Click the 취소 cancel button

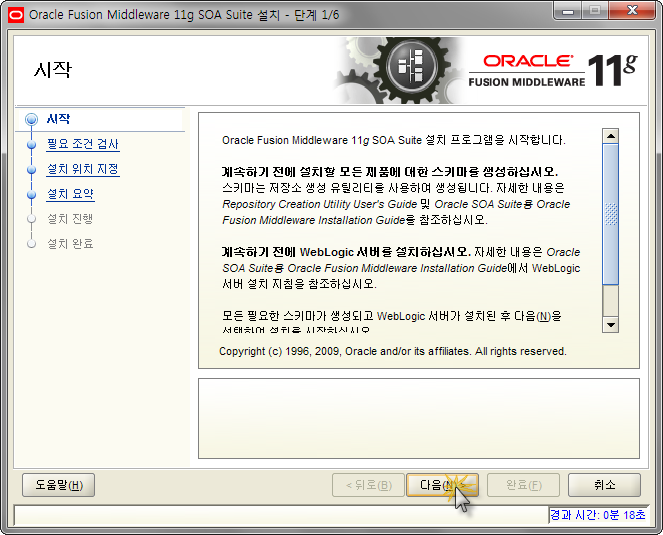coord(604,485)
